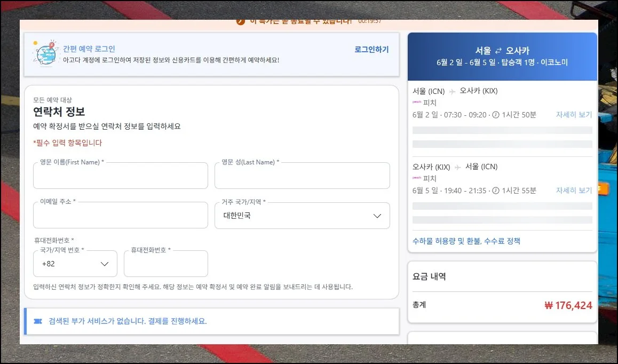
Task: Open 자세히 보기 for the June 2 flight
Action: tap(574, 115)
